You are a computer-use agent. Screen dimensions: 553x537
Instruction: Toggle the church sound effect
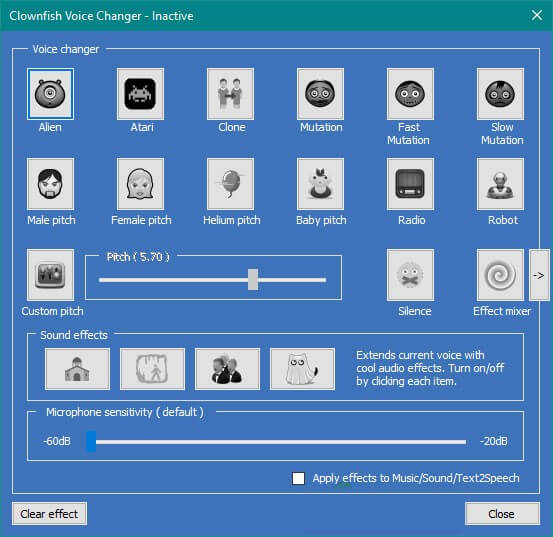pos(77,369)
